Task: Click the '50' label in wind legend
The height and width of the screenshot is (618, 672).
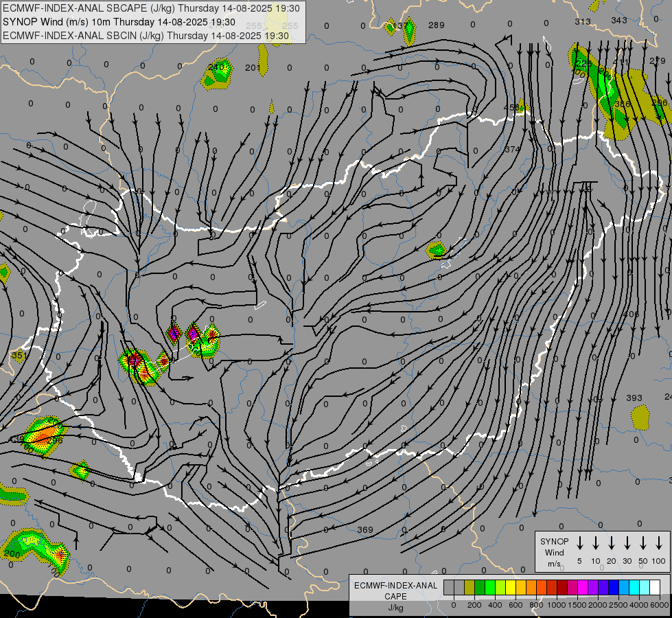Action: [x=643, y=561]
